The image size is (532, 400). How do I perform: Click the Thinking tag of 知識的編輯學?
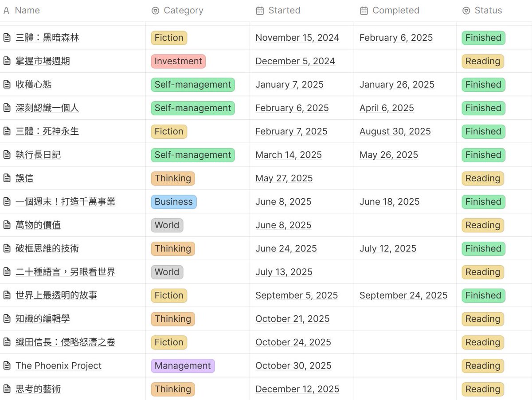[173, 319]
